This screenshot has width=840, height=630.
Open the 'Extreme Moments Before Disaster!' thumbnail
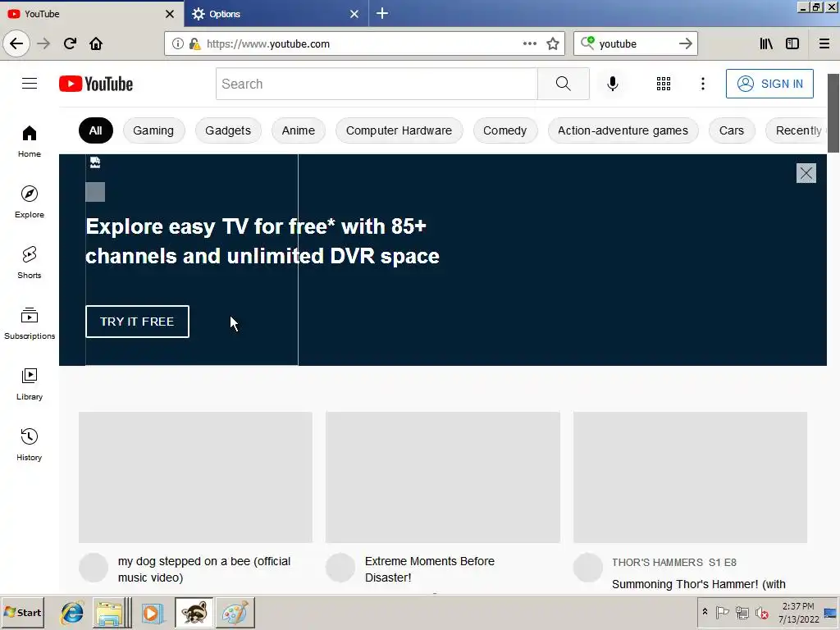(443, 477)
